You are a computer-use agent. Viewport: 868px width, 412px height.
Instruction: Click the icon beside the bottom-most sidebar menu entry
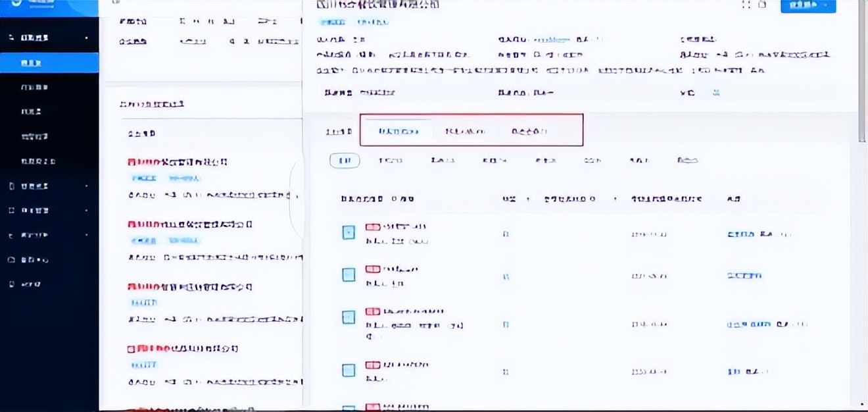tap(11, 284)
